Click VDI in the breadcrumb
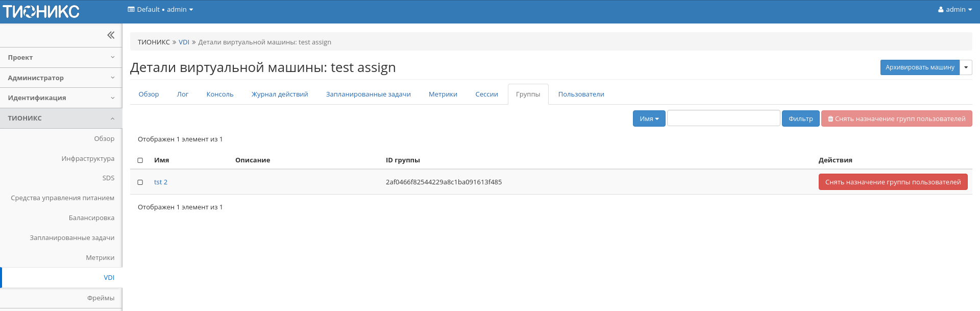This screenshot has height=311, width=980. [x=184, y=42]
